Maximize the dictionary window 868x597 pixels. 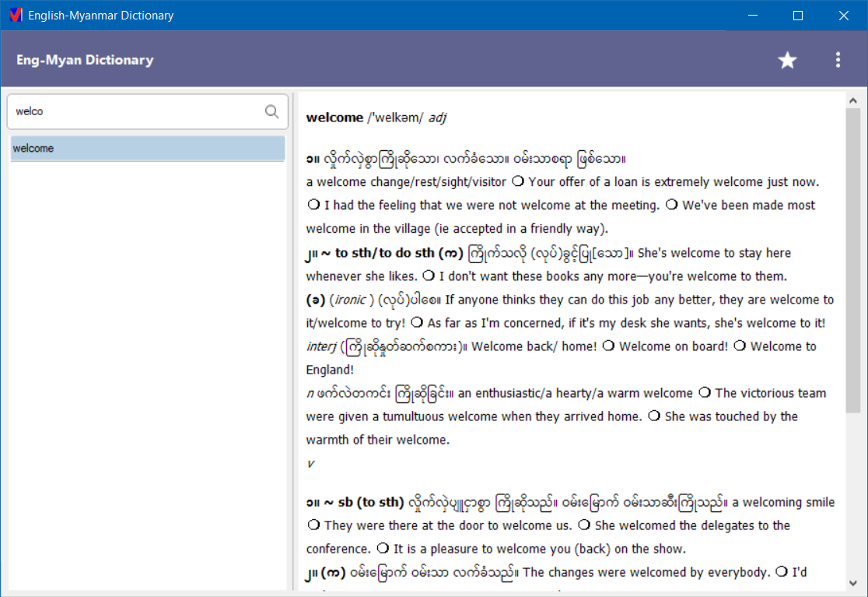[798, 15]
